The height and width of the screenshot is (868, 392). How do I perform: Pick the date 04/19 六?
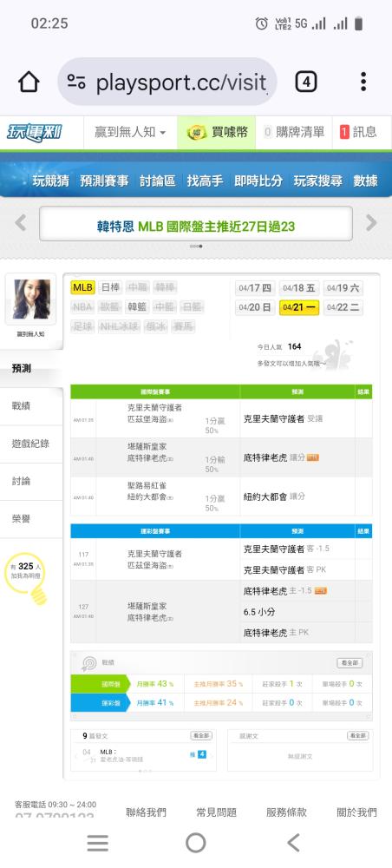click(x=343, y=288)
